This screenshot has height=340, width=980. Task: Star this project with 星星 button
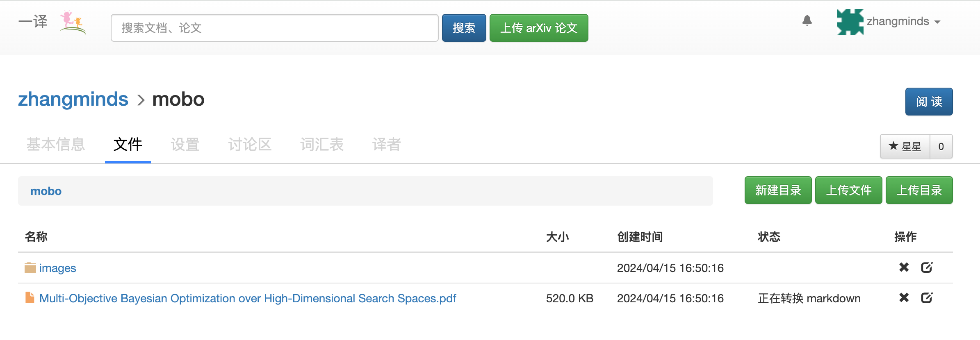pos(905,146)
